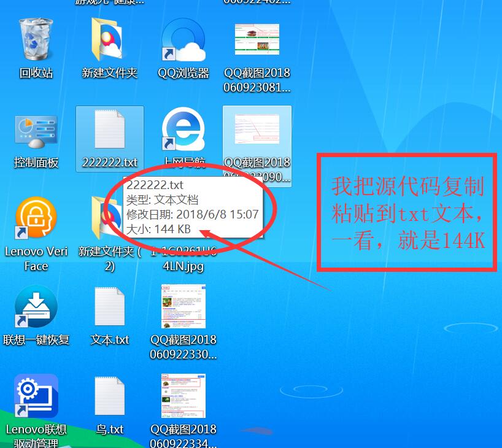Select the 222222.txt text file
This screenshot has width=502, height=448.
[x=110, y=131]
